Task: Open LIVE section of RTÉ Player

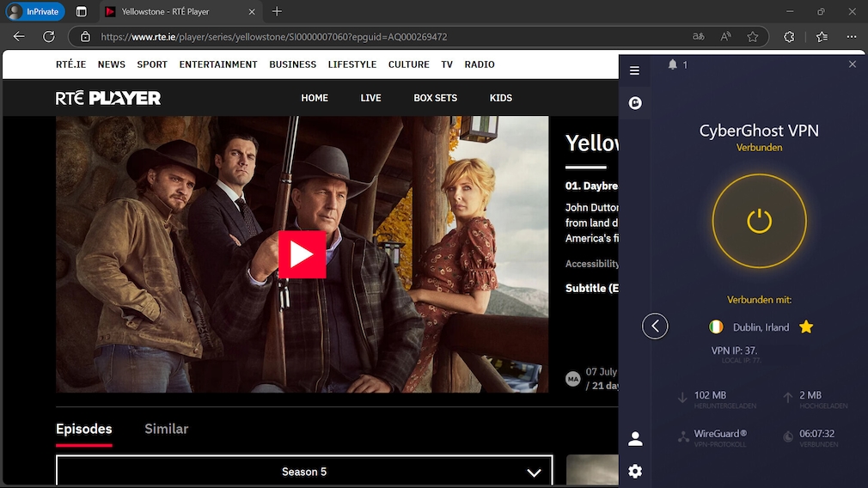Action: [370, 98]
